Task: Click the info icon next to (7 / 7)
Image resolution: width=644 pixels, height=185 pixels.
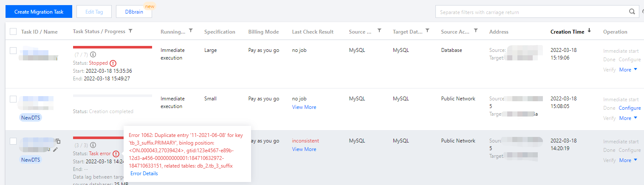Action: [x=93, y=55]
